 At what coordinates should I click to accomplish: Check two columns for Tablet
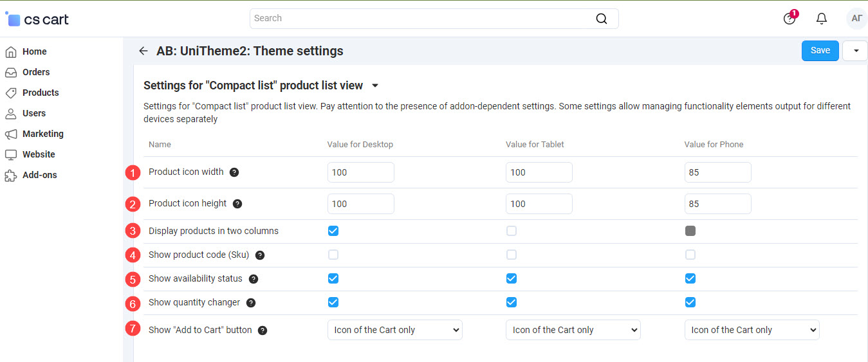click(x=512, y=231)
